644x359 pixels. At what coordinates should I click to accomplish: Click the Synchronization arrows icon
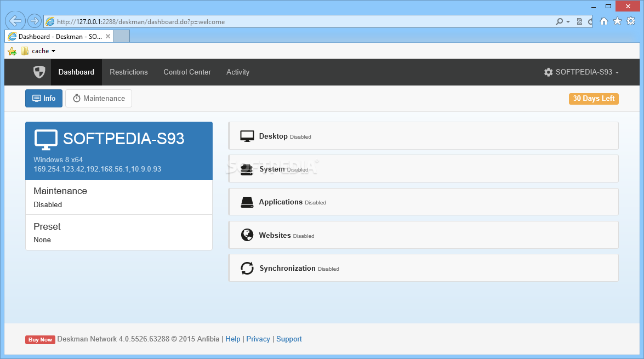pyautogui.click(x=247, y=268)
